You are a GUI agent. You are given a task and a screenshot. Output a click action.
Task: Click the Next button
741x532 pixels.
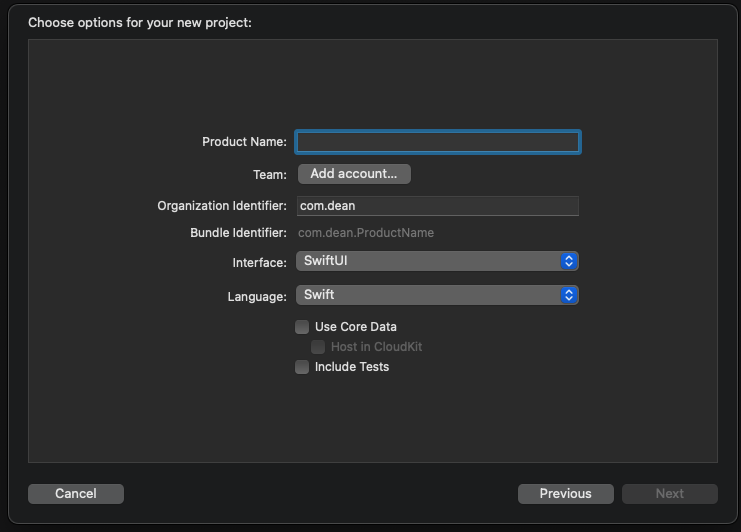[669, 493]
